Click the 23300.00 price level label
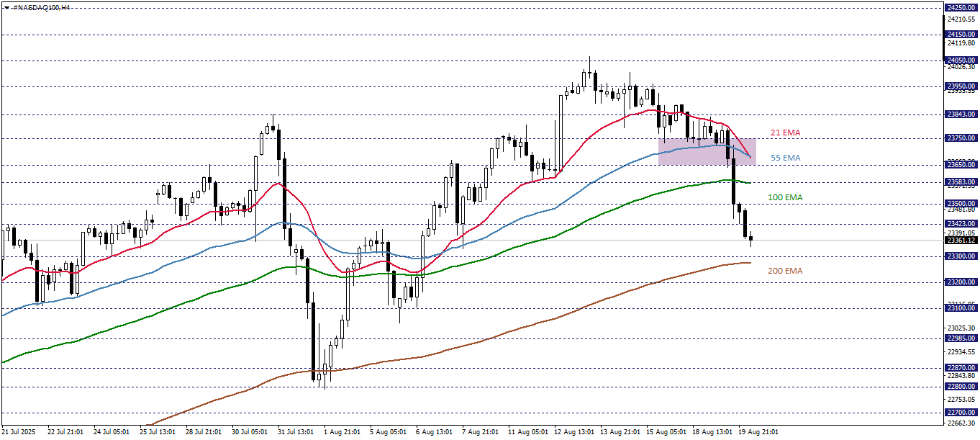This screenshot has height=440, width=980. pos(961,256)
